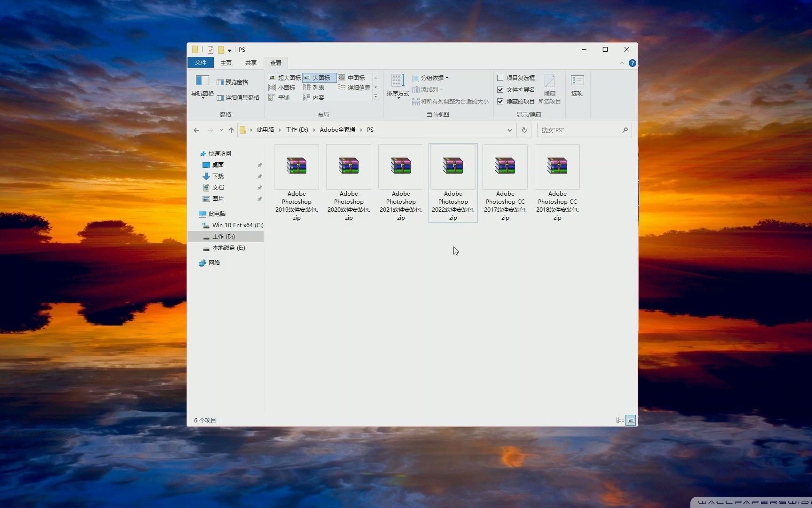Refresh the folder with the refresh icon
The width and height of the screenshot is (812, 508).
(x=523, y=130)
